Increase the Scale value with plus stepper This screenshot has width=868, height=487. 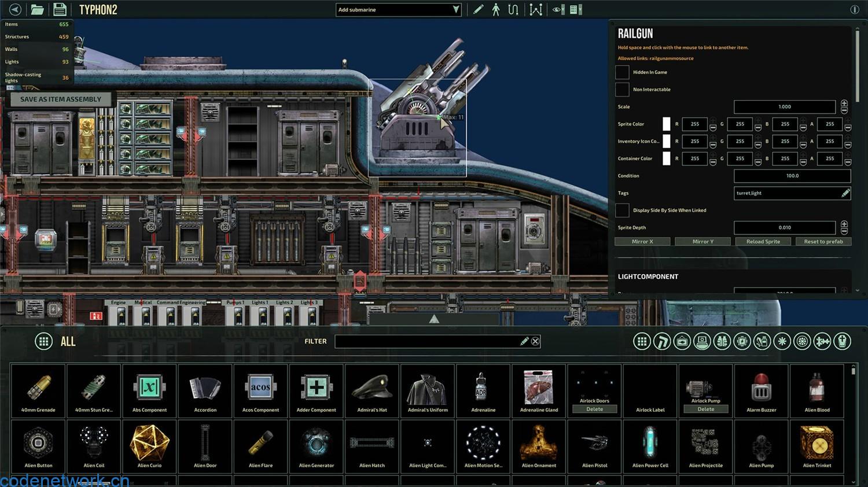click(x=844, y=103)
